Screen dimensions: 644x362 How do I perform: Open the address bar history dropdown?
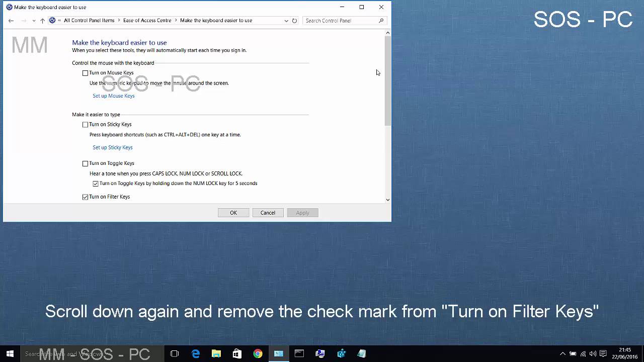pos(286,21)
